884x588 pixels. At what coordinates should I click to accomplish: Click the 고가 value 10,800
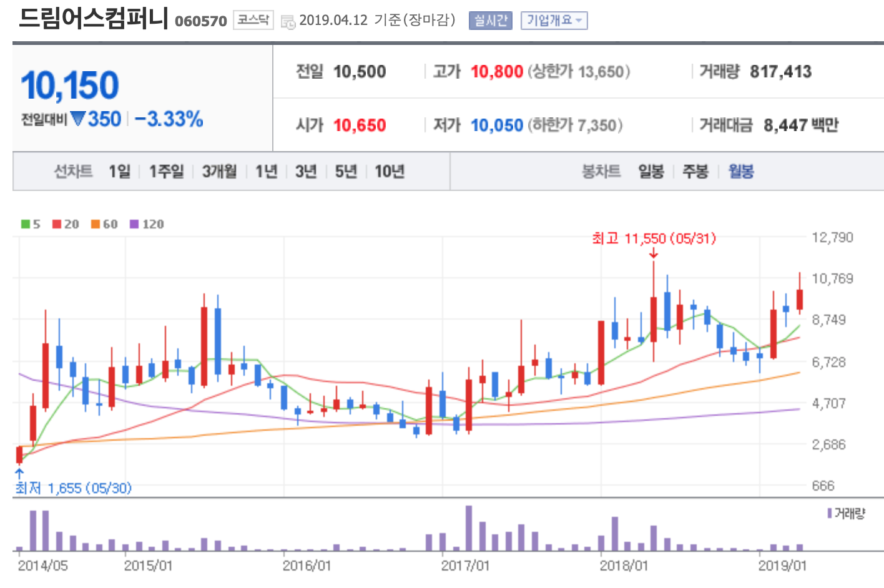coord(497,72)
